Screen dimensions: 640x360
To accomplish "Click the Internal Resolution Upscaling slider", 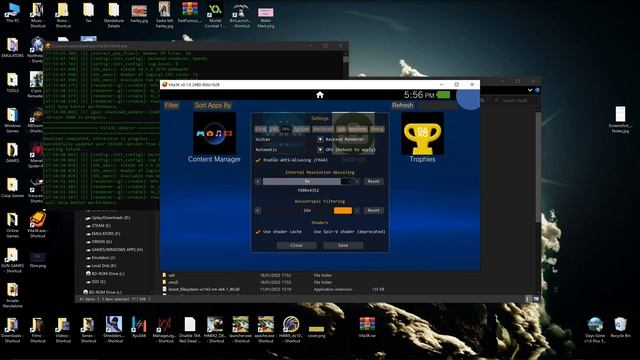I will [307, 181].
